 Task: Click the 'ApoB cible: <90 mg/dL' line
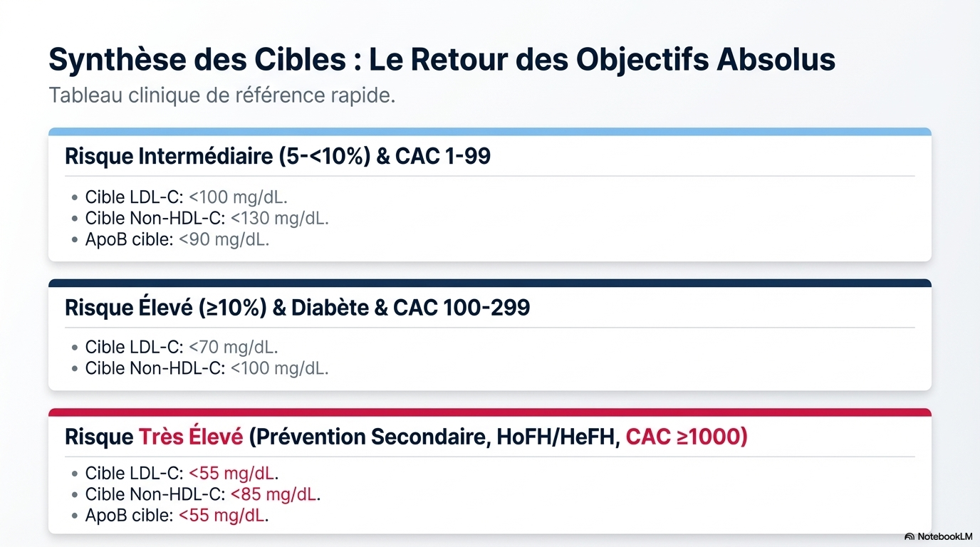click(177, 239)
